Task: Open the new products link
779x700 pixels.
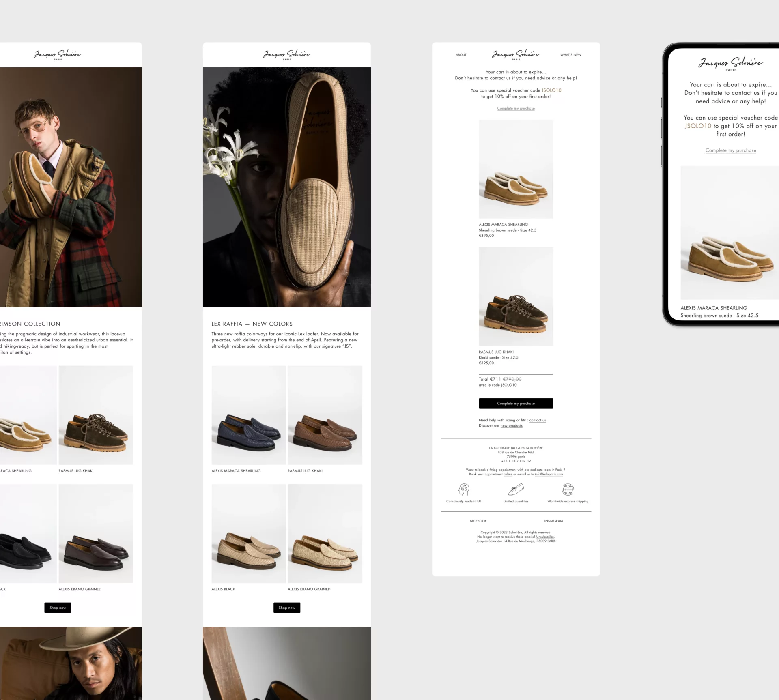Action: 511,426
